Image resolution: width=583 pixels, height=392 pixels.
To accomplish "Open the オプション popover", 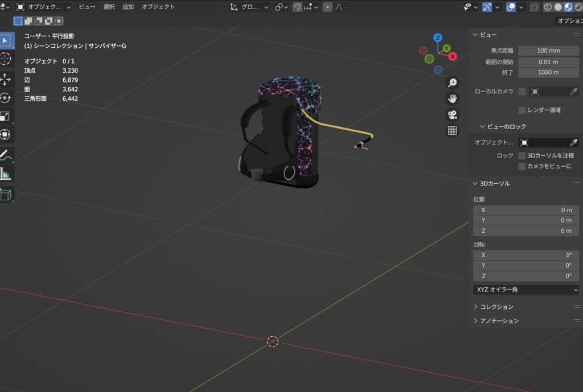I will click(569, 21).
